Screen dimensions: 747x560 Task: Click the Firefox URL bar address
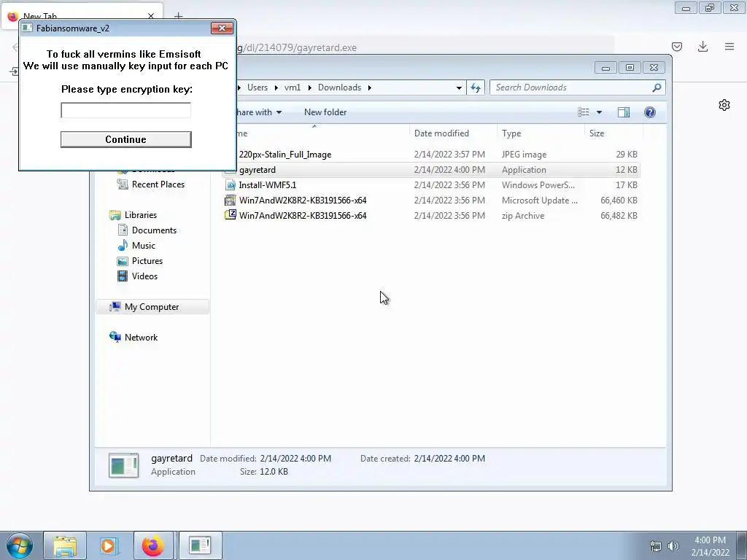(x=298, y=47)
